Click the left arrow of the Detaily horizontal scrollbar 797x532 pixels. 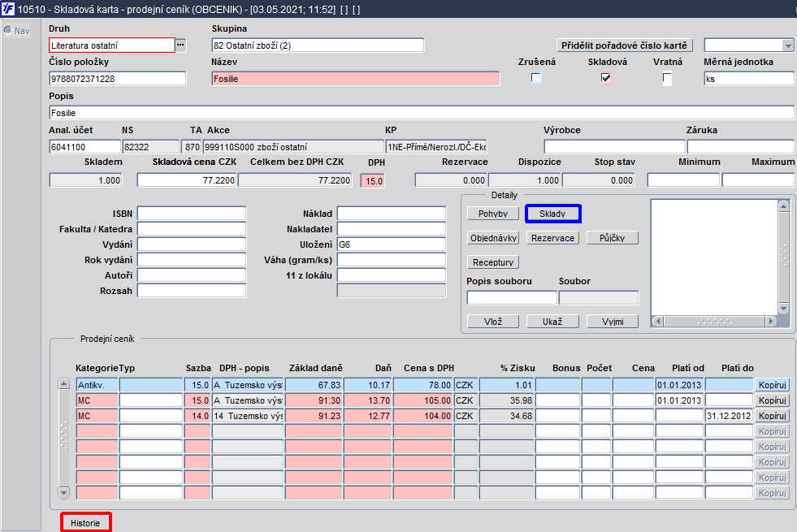tap(658, 321)
